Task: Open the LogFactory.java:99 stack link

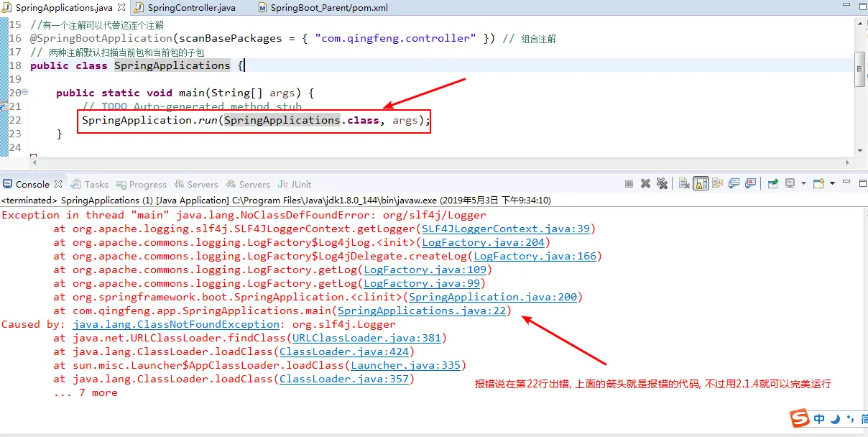Action: 422,283
